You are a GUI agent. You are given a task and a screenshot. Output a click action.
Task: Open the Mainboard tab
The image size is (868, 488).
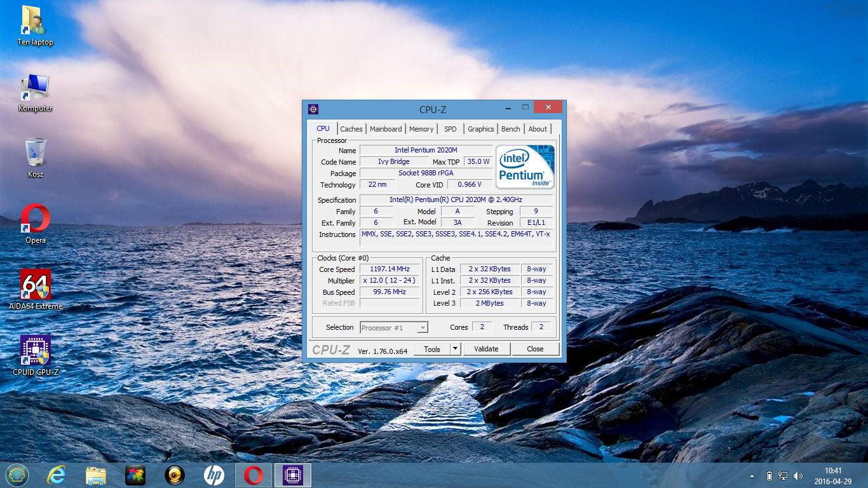[386, 129]
